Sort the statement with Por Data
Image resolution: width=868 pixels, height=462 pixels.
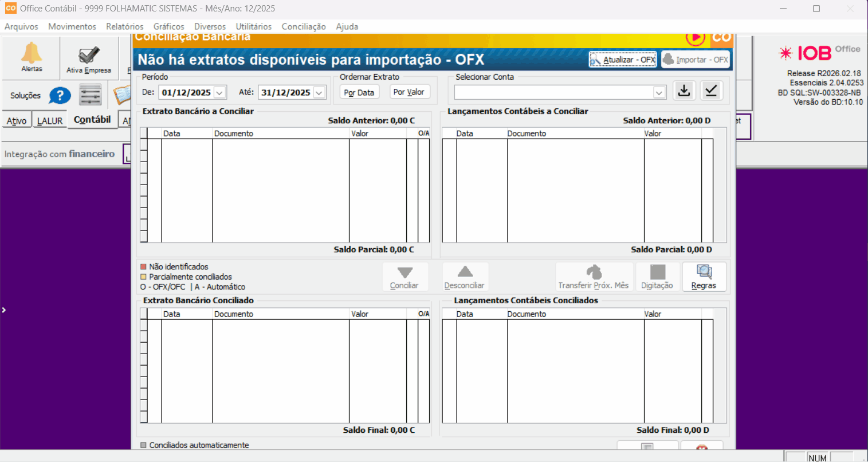pos(359,92)
